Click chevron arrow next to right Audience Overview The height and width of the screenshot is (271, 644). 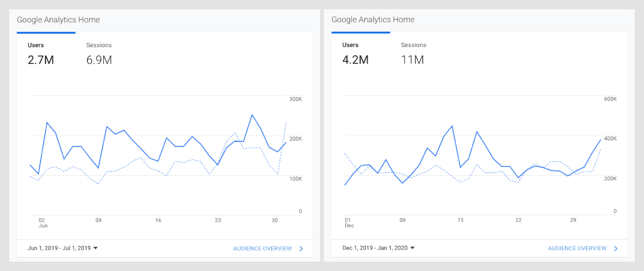(616, 248)
